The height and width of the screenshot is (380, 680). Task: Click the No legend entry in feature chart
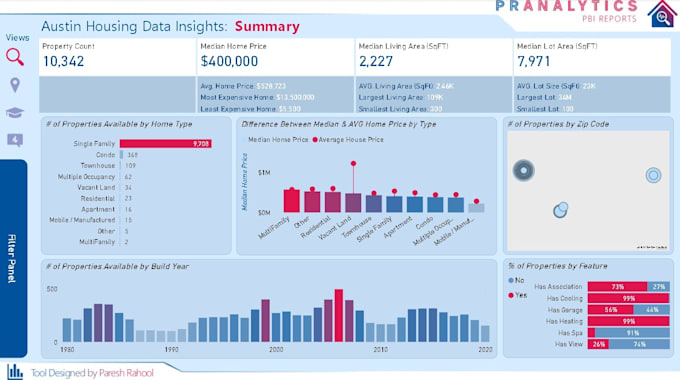click(517, 280)
